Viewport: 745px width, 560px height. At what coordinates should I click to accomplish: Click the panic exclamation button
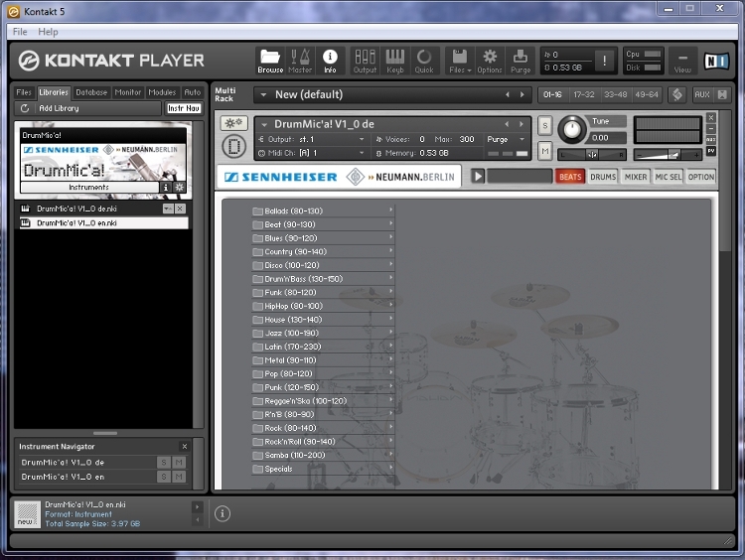pos(604,61)
